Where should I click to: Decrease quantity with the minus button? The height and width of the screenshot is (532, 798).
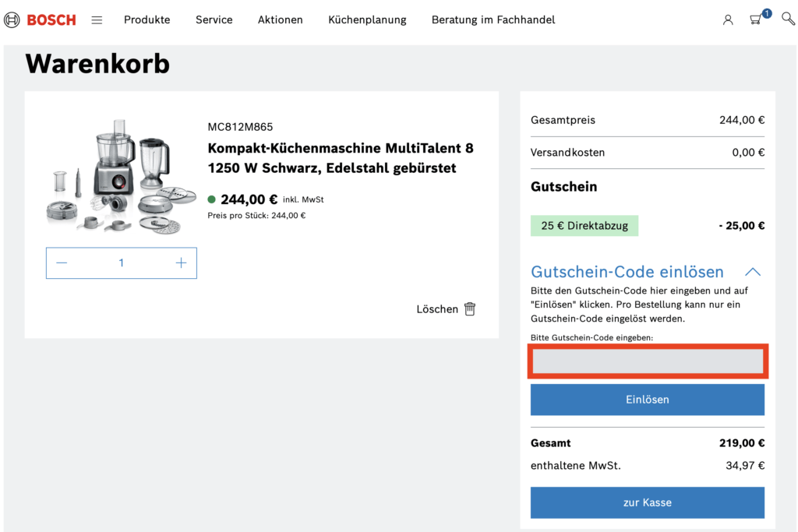pos(62,263)
